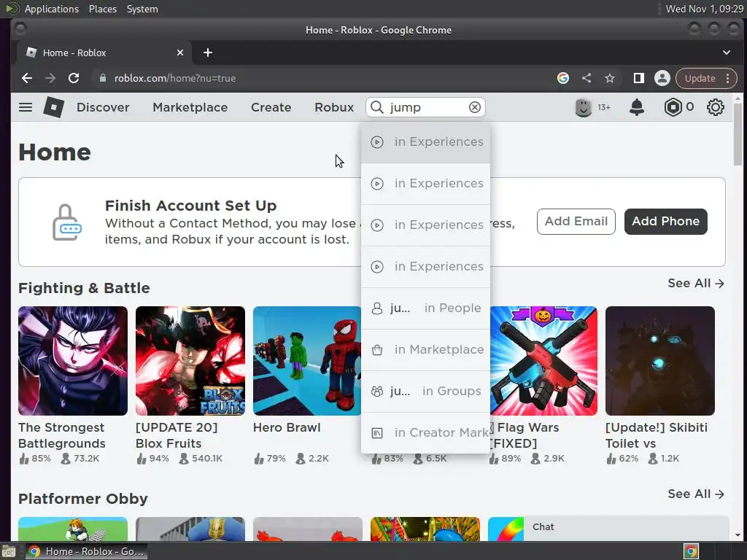
Task: Bookmark this page with the star icon
Action: pyautogui.click(x=609, y=78)
